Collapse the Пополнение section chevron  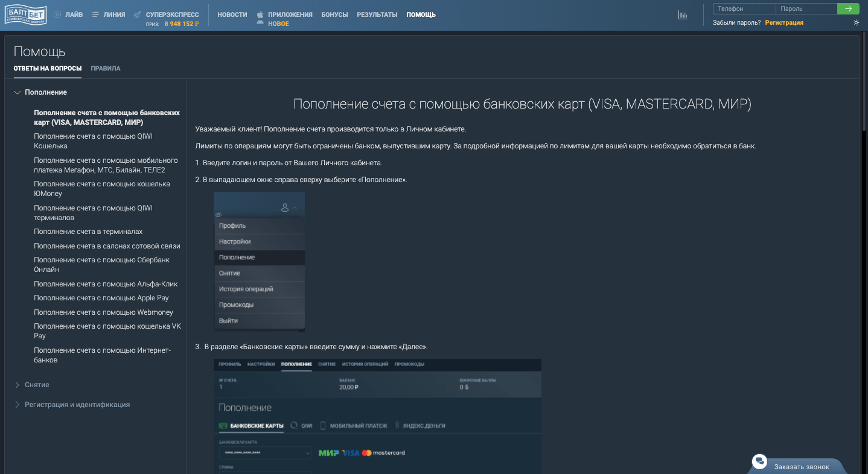(17, 92)
